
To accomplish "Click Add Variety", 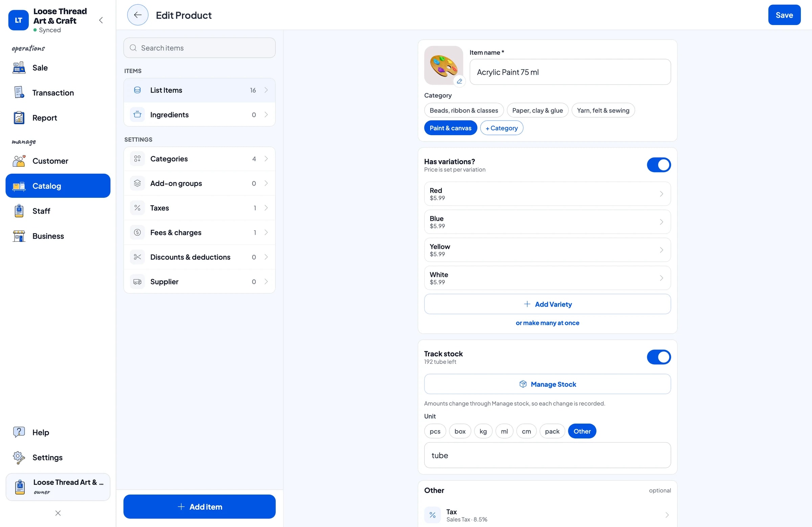I will click(x=547, y=304).
